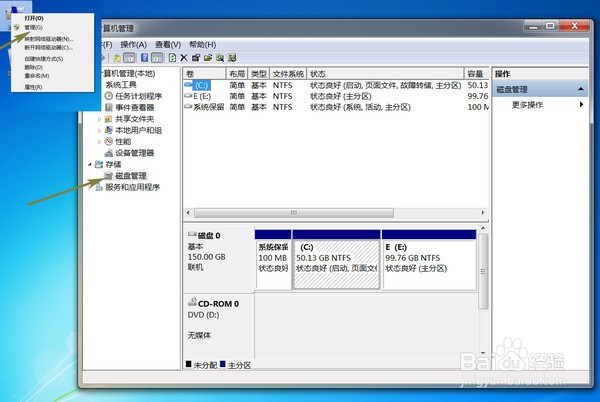Sort by the 类型 column header
The width and height of the screenshot is (600, 402).
point(259,74)
